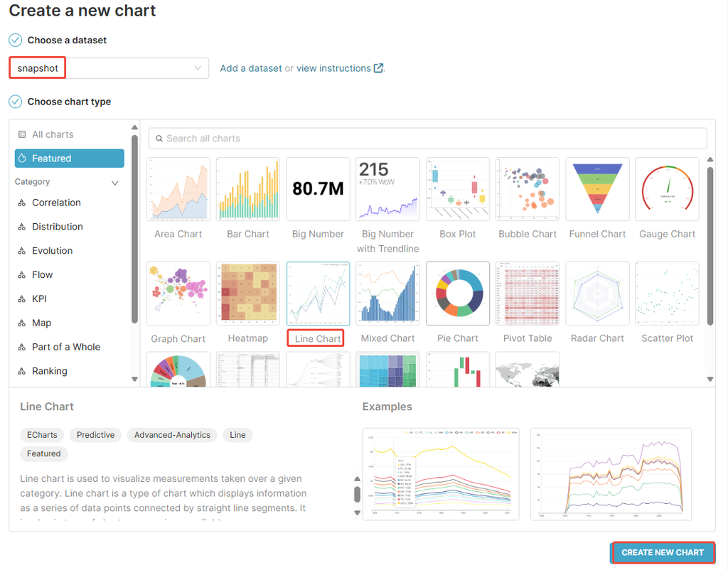728x570 pixels.
Task: Open the snapshot dataset dropdown
Action: pyautogui.click(x=109, y=68)
